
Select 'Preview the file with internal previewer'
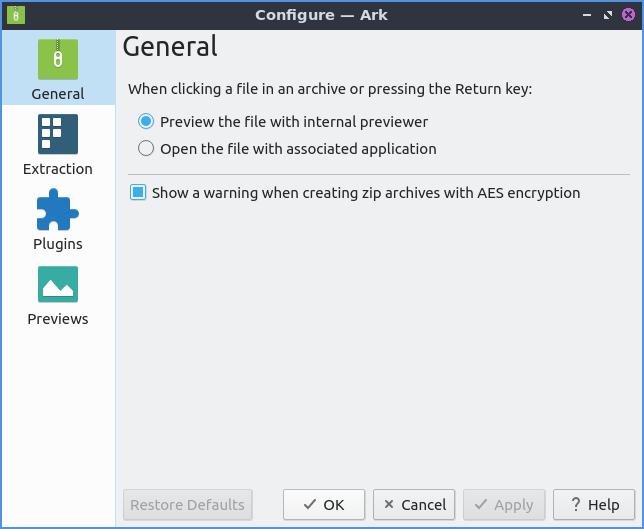[146, 122]
